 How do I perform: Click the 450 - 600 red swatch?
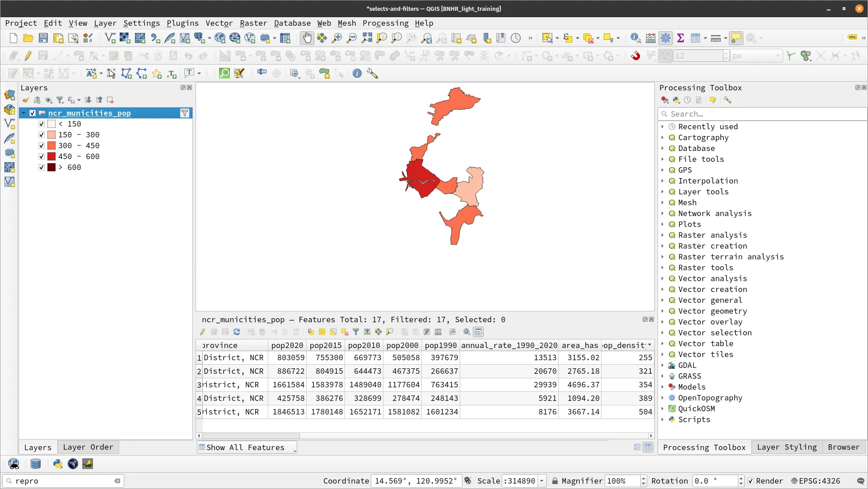51,156
